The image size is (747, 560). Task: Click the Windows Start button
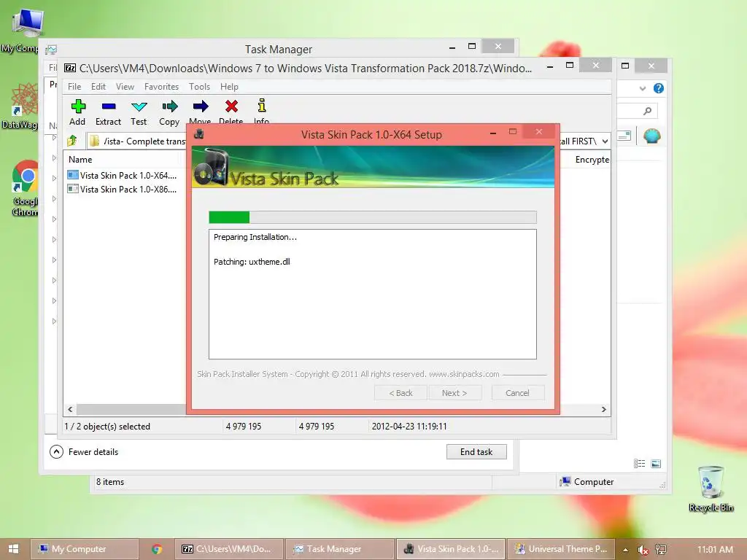pyautogui.click(x=13, y=549)
